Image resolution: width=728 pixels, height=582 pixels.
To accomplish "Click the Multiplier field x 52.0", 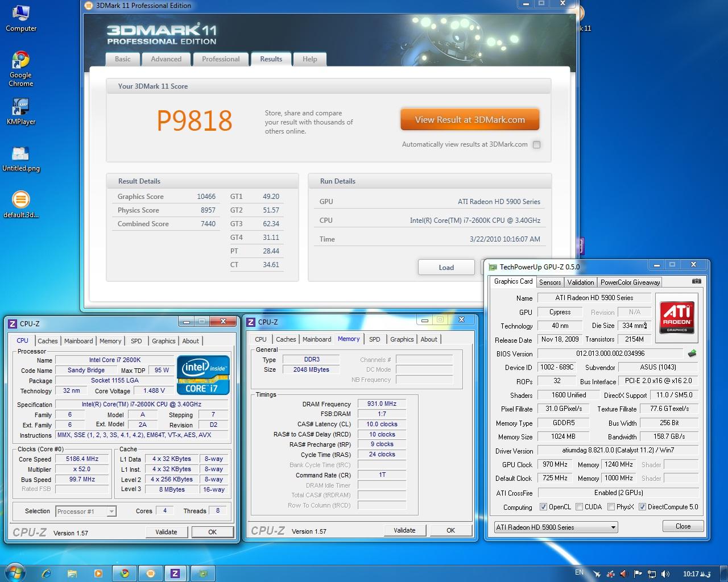I will point(82,469).
